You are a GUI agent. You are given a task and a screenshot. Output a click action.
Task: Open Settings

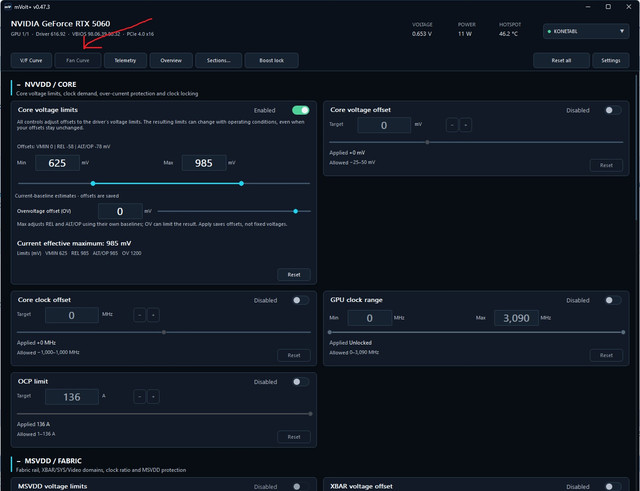611,60
